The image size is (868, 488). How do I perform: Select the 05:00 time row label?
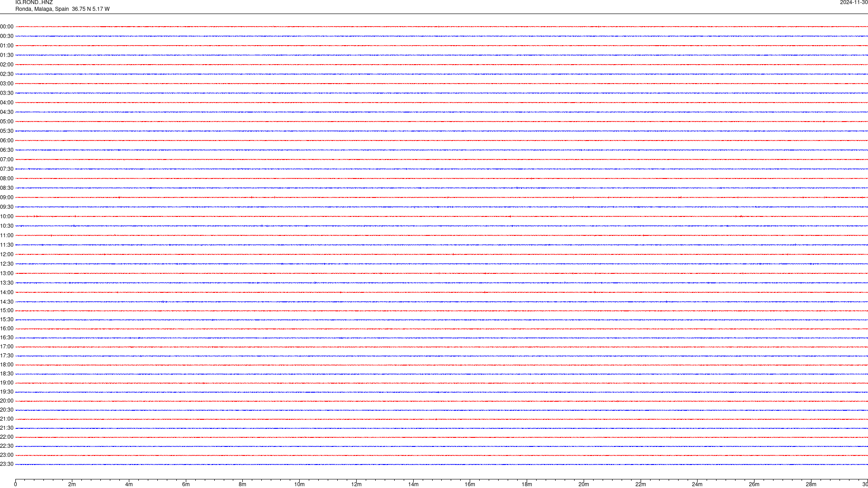pos(7,122)
